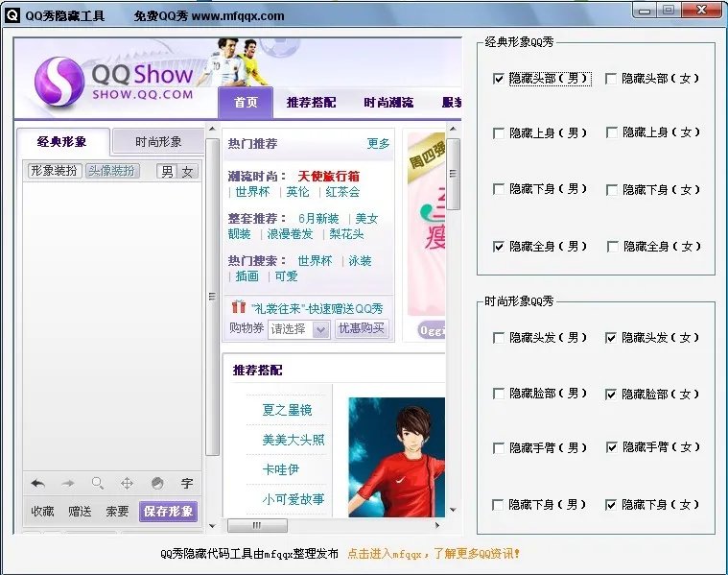Image resolution: width=728 pixels, height=575 pixels.
Task: Open the 英伦 link
Action: click(x=297, y=192)
